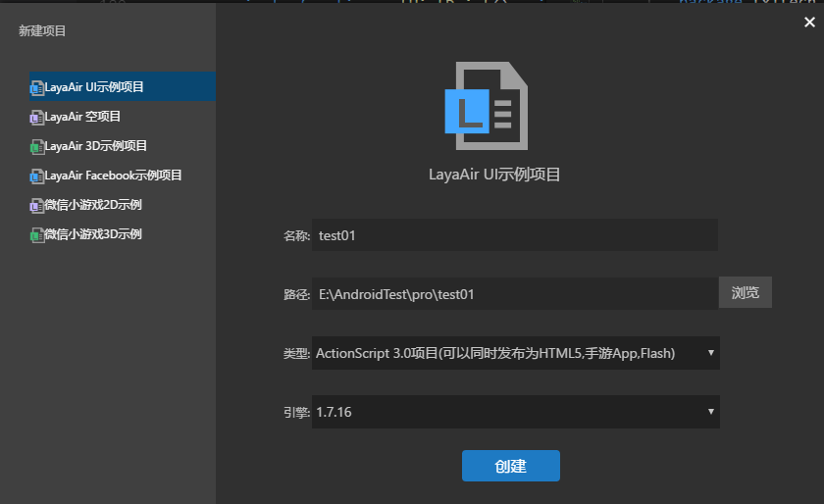Click the large LayaAir project document icon
Image resolution: width=824 pixels, height=504 pixels.
tap(487, 106)
